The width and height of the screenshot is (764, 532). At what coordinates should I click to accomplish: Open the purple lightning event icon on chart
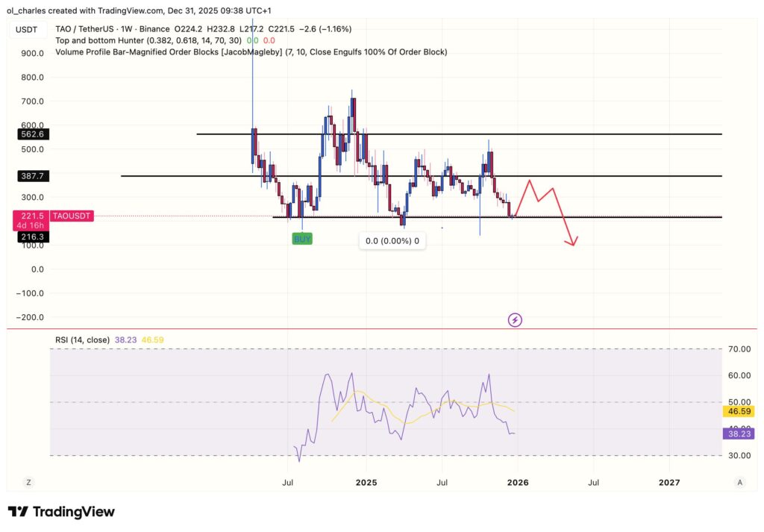pos(516,319)
